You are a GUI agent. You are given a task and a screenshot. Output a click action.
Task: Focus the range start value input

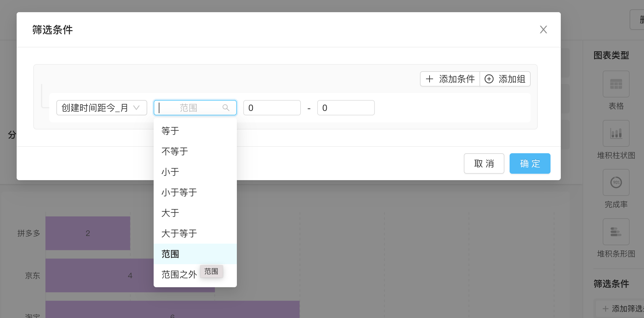pyautogui.click(x=272, y=108)
